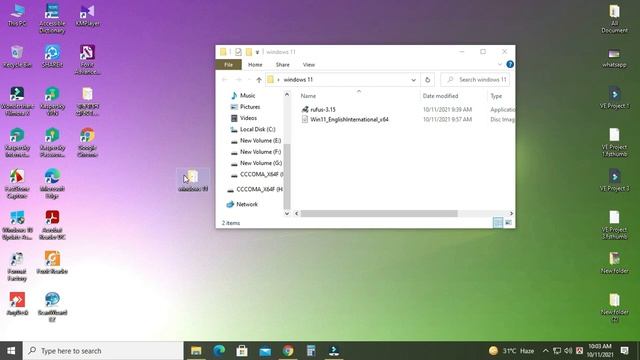This screenshot has height=360, width=640.
Task: Open the View ribbon tab
Action: pyautogui.click(x=309, y=64)
